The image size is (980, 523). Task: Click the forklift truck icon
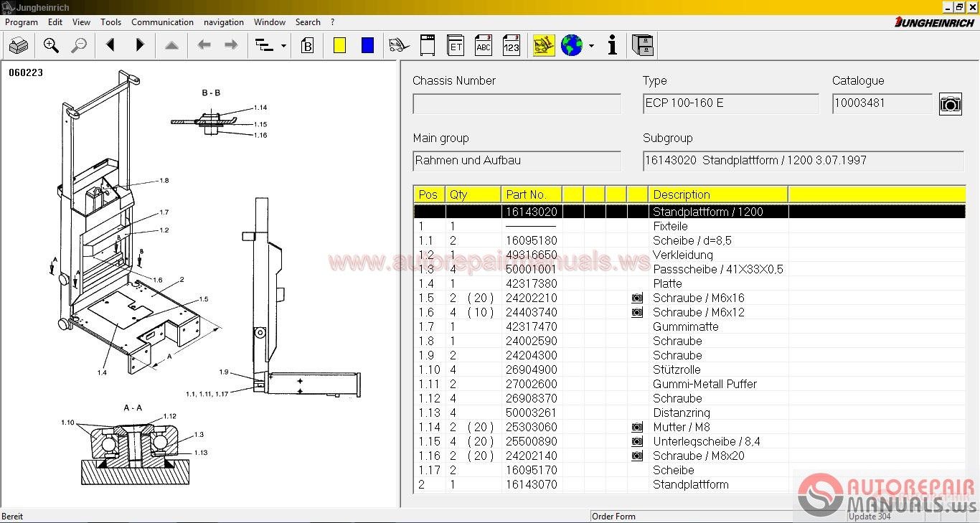(399, 45)
